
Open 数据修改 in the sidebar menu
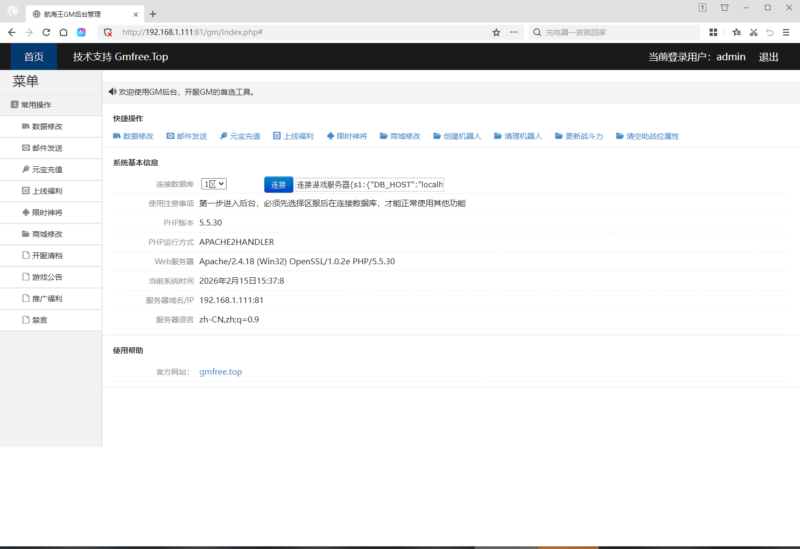coord(51,126)
